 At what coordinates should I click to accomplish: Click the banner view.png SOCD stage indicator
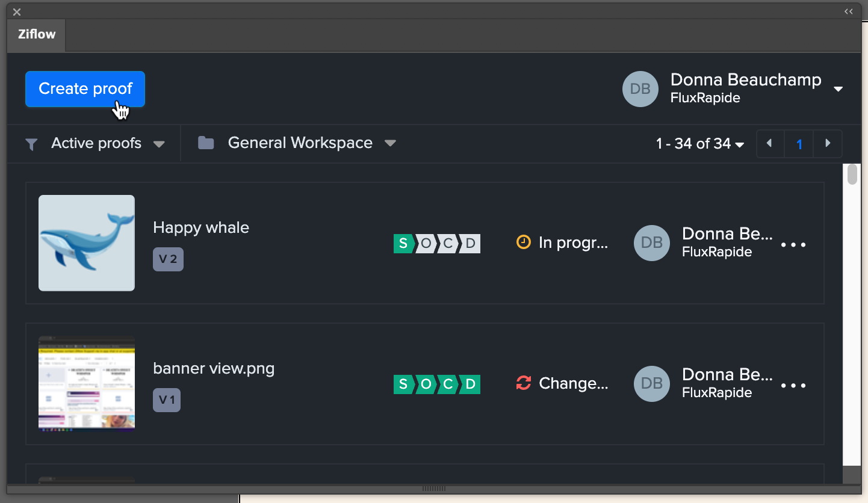pyautogui.click(x=436, y=384)
